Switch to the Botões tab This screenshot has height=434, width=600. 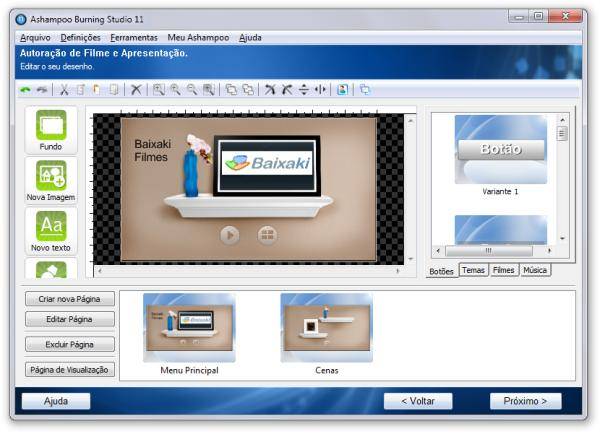click(x=442, y=271)
